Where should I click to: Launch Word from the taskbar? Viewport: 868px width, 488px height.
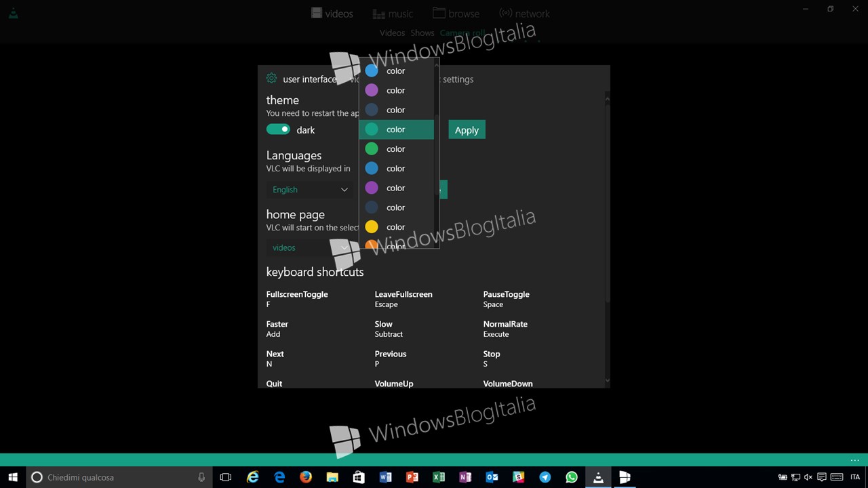click(385, 477)
